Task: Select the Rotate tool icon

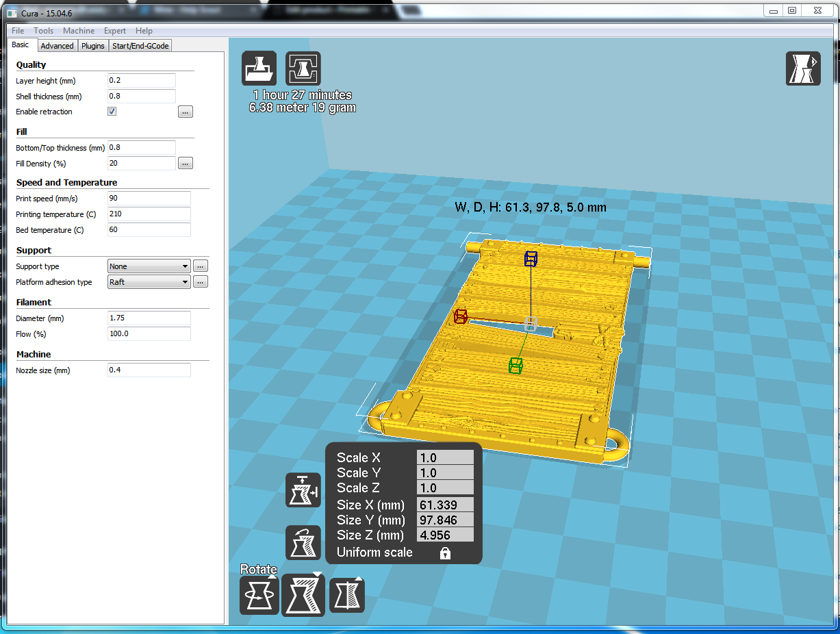Action: [259, 595]
